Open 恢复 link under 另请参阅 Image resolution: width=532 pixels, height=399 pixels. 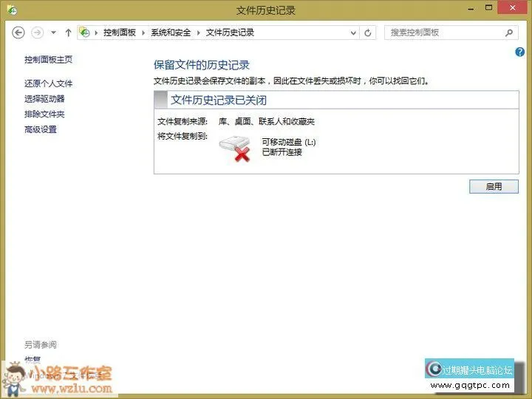(x=33, y=360)
